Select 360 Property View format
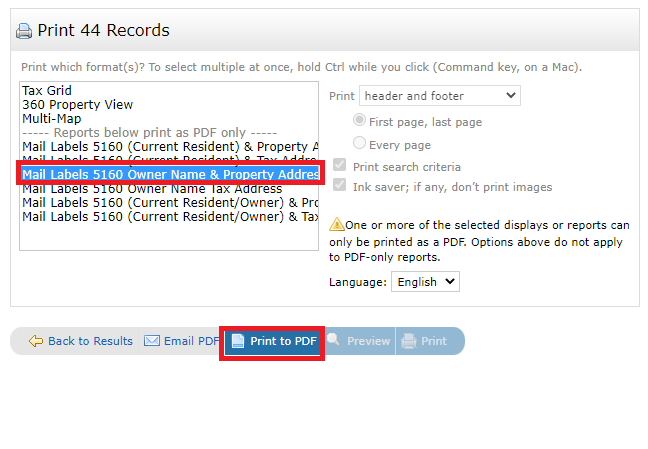The height and width of the screenshot is (449, 648). (x=77, y=104)
